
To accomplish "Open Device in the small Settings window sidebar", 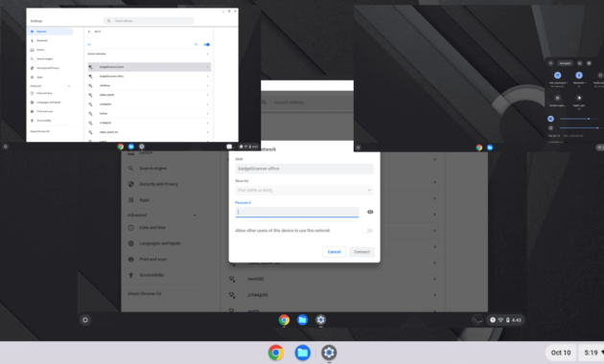I will 40,50.
